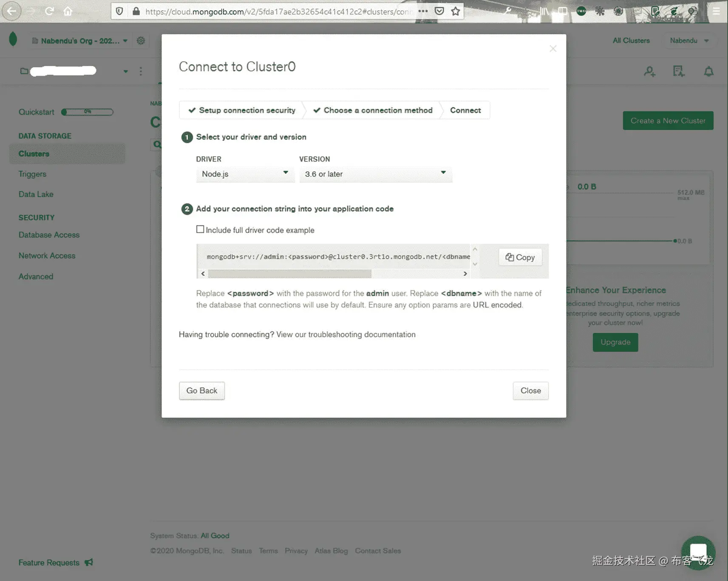This screenshot has height=581, width=728.
Task: Open the Firefox hamburger menu
Action: click(x=717, y=11)
